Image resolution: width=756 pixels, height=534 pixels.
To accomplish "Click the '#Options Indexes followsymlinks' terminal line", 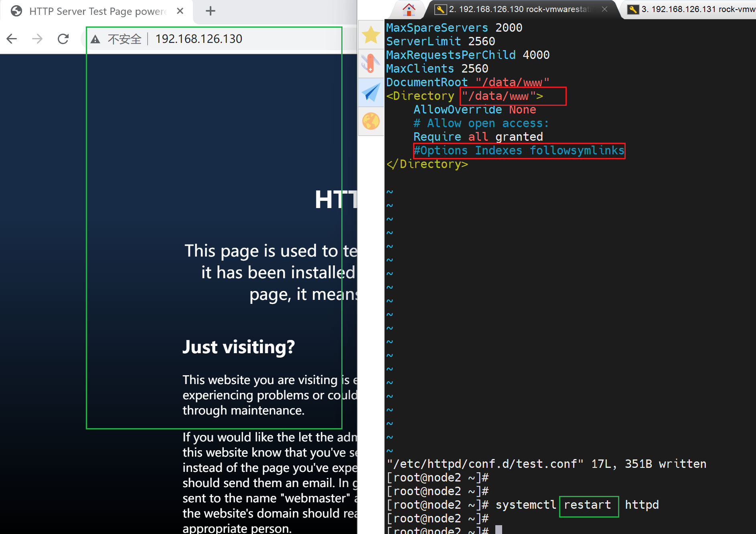I will (519, 151).
